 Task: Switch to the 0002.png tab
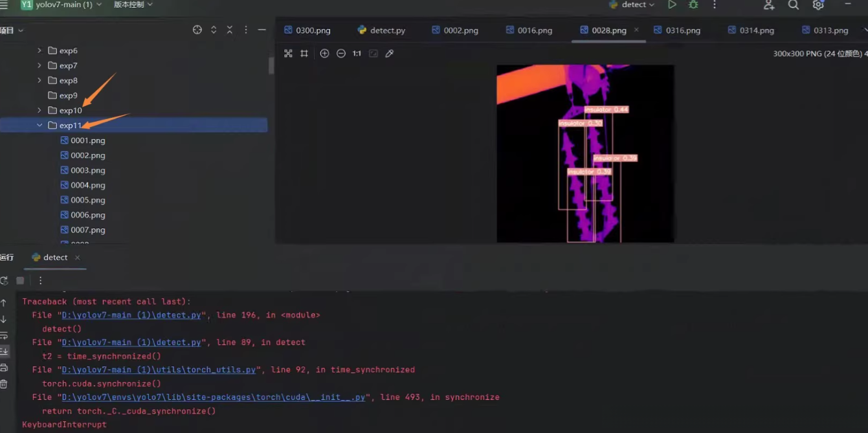tap(455, 30)
